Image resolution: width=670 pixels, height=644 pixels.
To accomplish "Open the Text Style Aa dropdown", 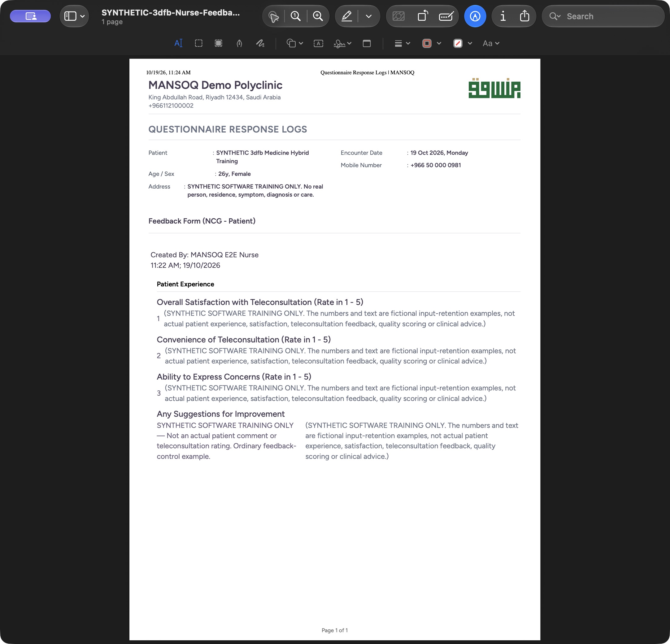I will (x=491, y=43).
